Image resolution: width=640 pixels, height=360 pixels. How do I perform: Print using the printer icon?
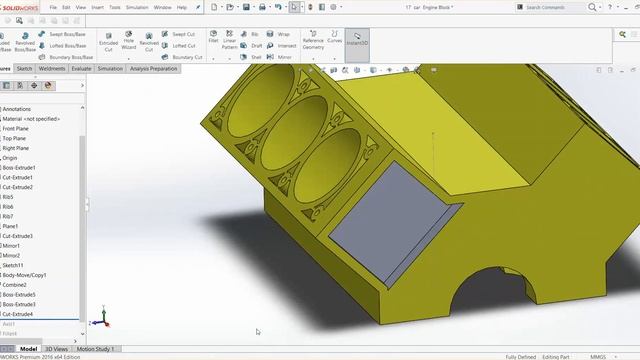pos(262,7)
